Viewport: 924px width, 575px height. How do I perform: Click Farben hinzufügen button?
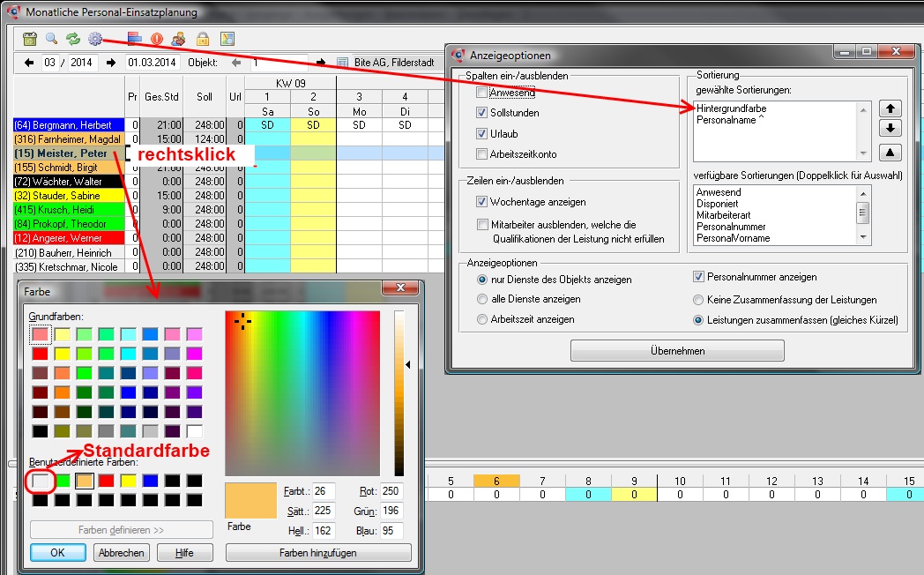318,553
